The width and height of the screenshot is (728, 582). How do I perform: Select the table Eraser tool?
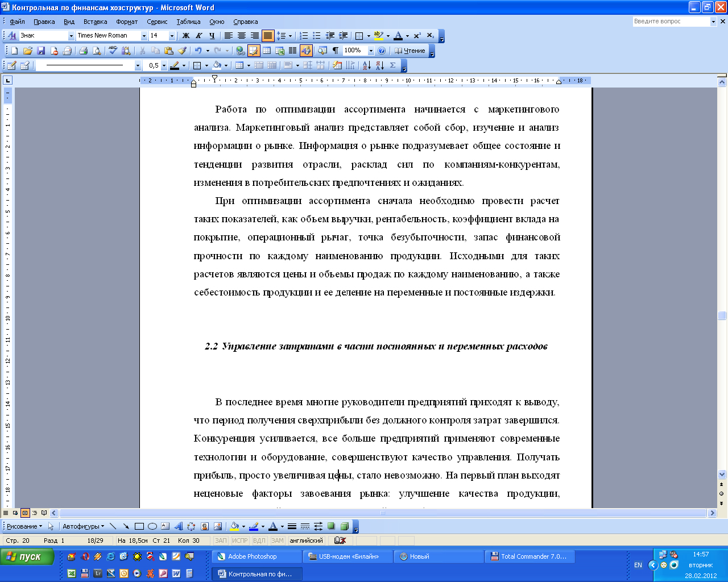[x=25, y=65]
